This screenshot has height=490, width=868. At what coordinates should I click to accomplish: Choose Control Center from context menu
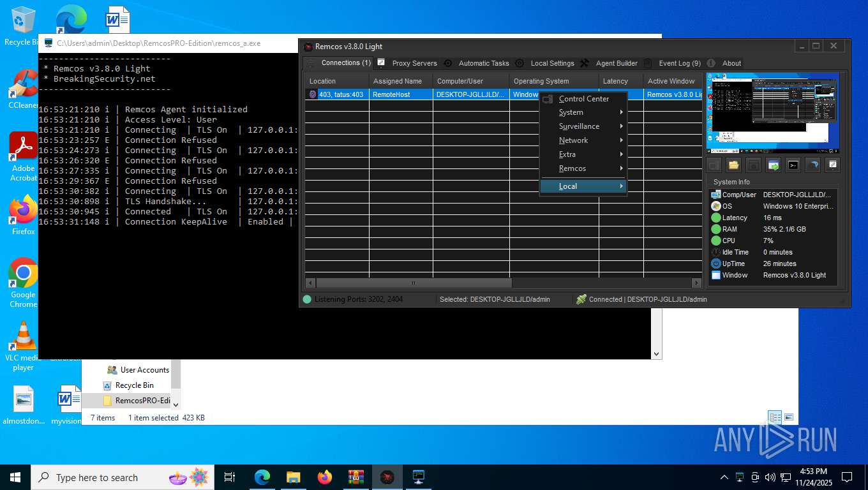click(583, 99)
